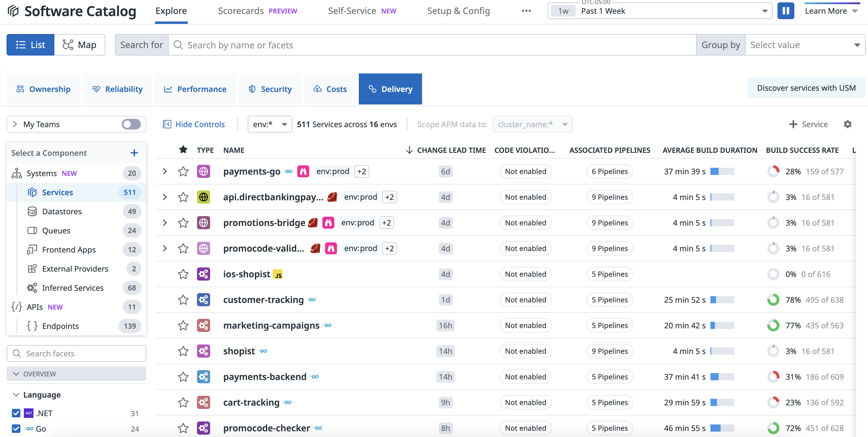Open the env:* filter dropdown
The width and height of the screenshot is (868, 437).
click(x=269, y=124)
